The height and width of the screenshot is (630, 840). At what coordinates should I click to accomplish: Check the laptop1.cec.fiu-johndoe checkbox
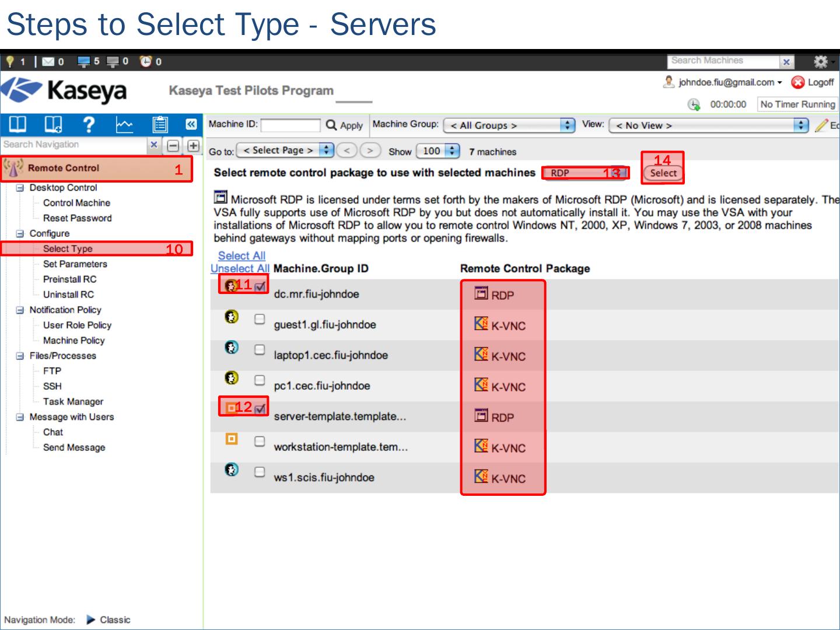(260, 349)
